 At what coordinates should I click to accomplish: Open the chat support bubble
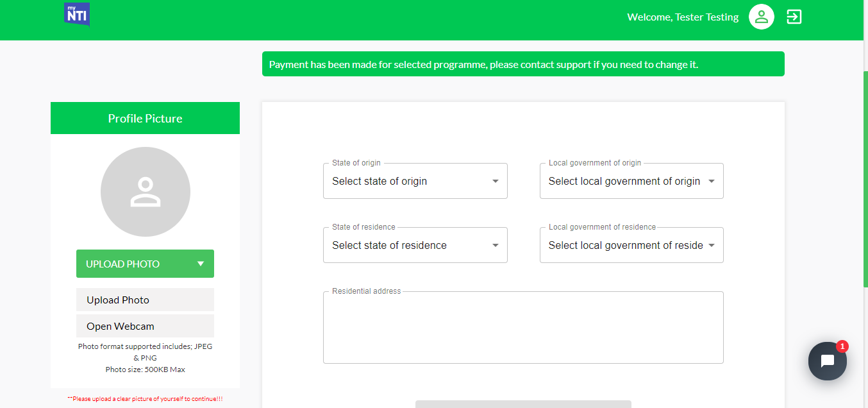pos(827,361)
